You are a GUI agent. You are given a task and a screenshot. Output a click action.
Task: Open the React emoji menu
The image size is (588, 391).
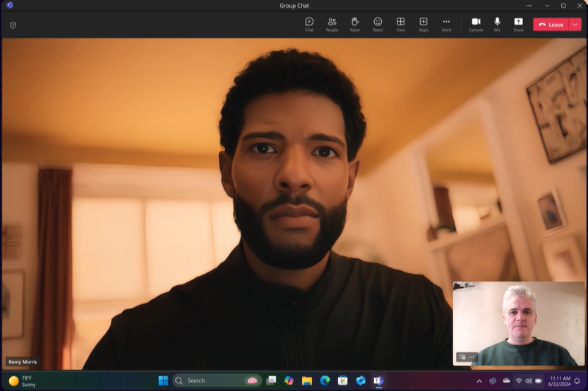[378, 25]
